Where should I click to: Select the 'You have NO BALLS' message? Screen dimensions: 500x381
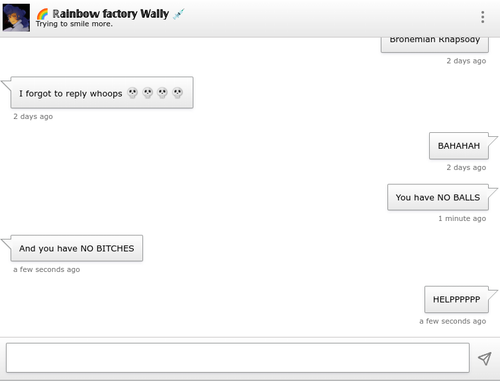pos(438,197)
